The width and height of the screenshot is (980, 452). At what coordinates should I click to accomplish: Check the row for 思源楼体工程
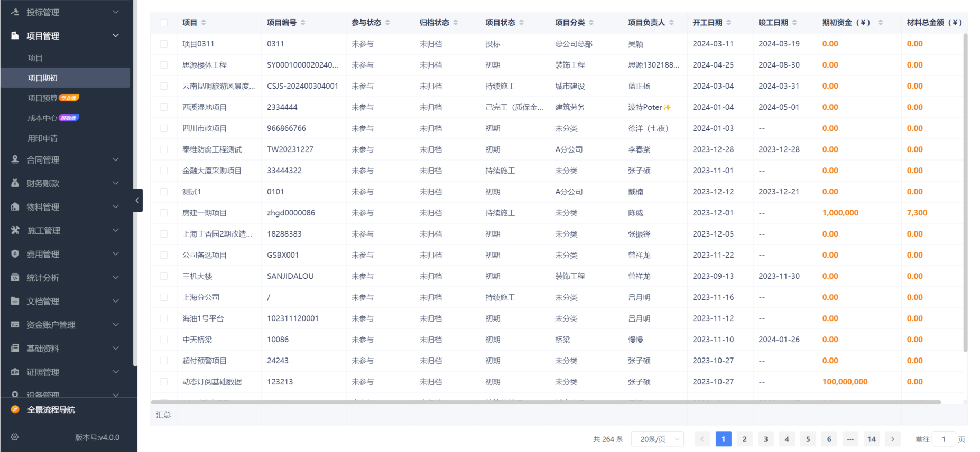click(164, 65)
